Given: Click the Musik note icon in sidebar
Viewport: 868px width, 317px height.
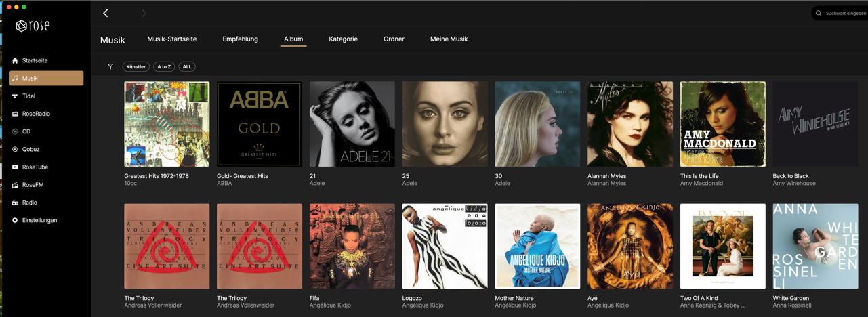Looking at the screenshot, I should [x=15, y=79].
